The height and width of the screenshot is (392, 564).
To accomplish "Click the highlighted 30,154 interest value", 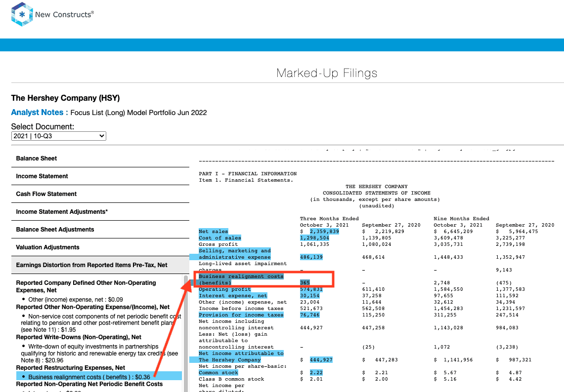I will (x=310, y=296).
